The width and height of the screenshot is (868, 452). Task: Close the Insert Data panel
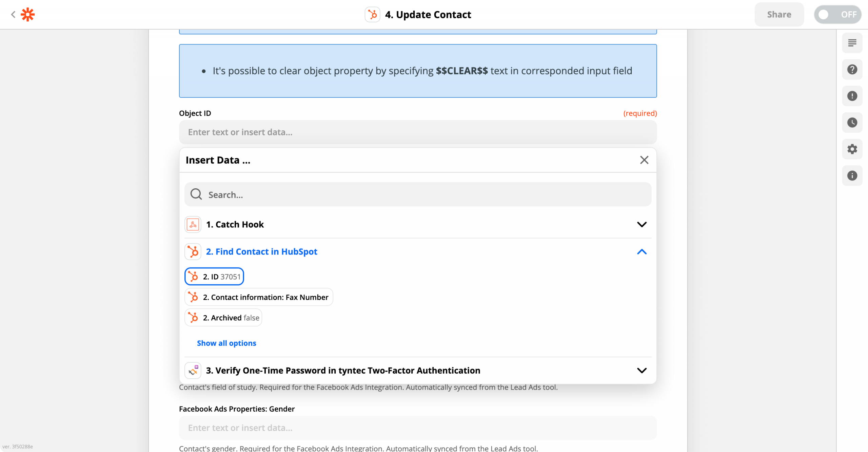644,160
